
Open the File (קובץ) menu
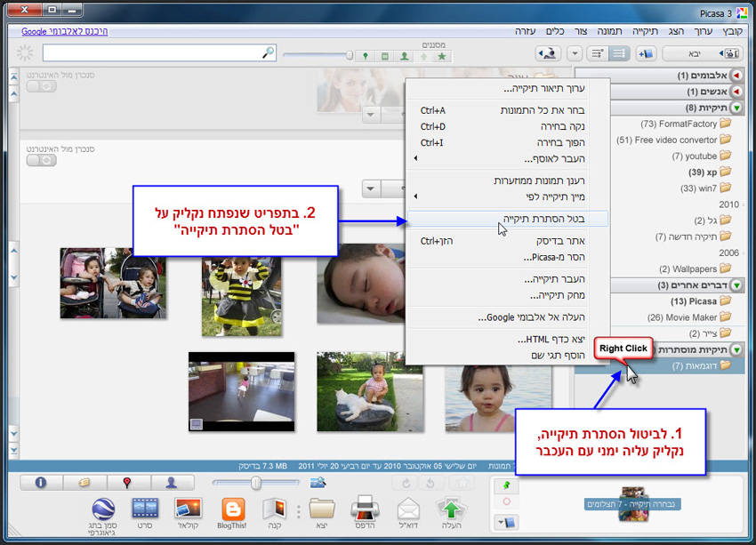pos(732,31)
